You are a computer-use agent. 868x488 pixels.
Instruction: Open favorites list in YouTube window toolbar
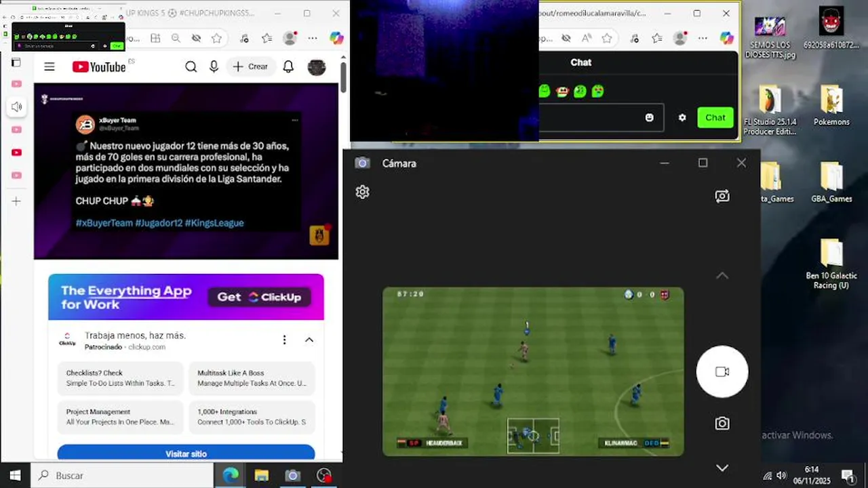[x=267, y=39]
